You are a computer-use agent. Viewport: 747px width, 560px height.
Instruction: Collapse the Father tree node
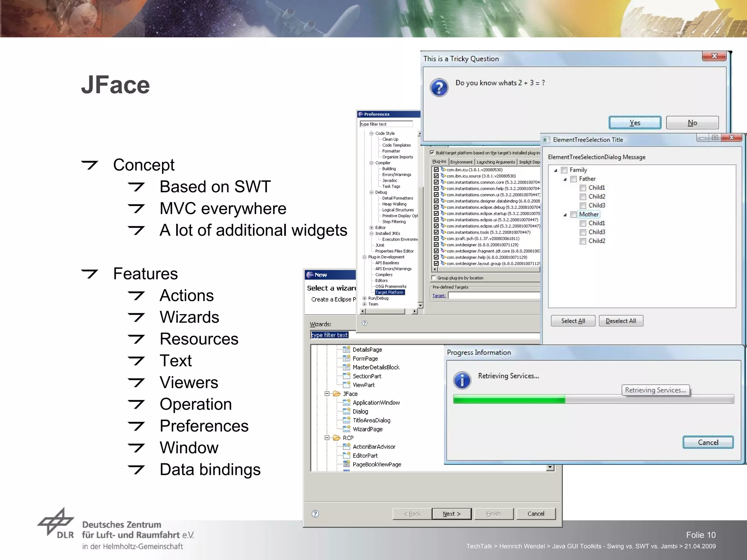tap(565, 179)
